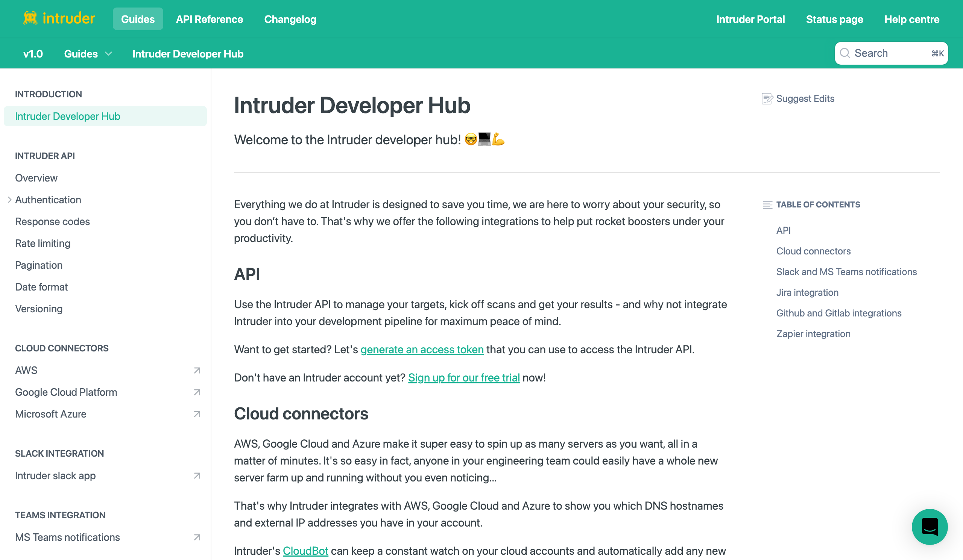The width and height of the screenshot is (963, 560).
Task: Click Intruder Developer Hub breadcrumb
Action: coord(188,54)
